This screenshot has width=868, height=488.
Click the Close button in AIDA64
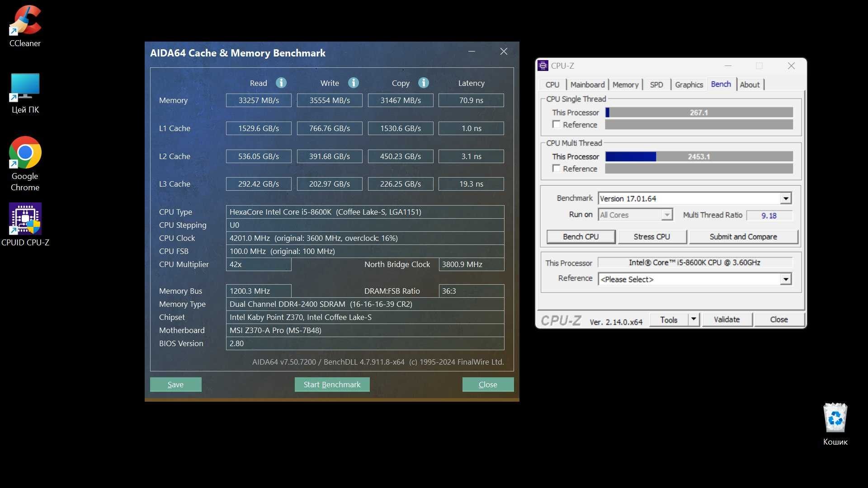tap(488, 385)
